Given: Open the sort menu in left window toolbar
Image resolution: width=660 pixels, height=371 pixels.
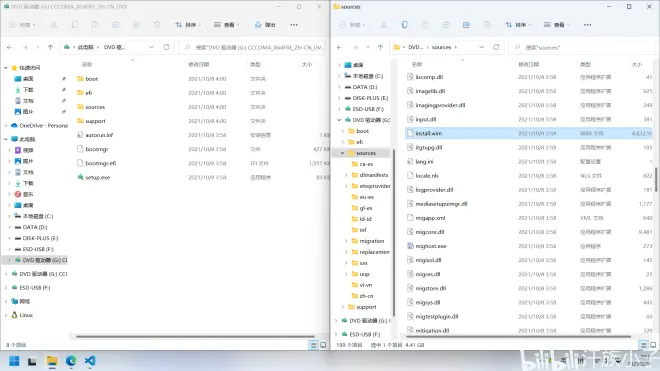Looking at the screenshot, I should (x=188, y=25).
